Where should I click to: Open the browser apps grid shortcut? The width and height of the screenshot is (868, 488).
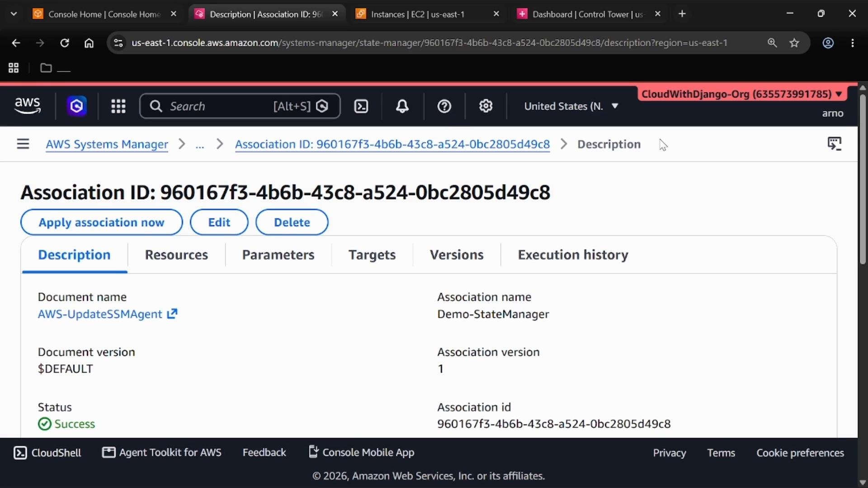point(14,68)
